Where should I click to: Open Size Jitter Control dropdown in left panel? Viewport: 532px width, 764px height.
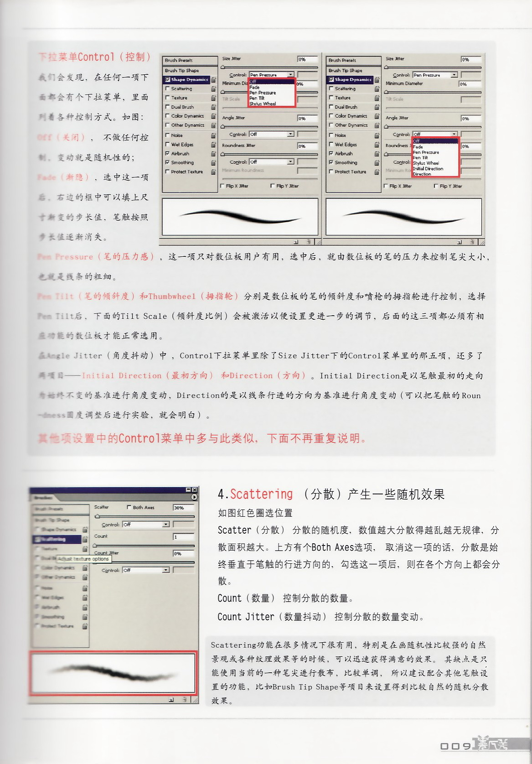click(272, 75)
